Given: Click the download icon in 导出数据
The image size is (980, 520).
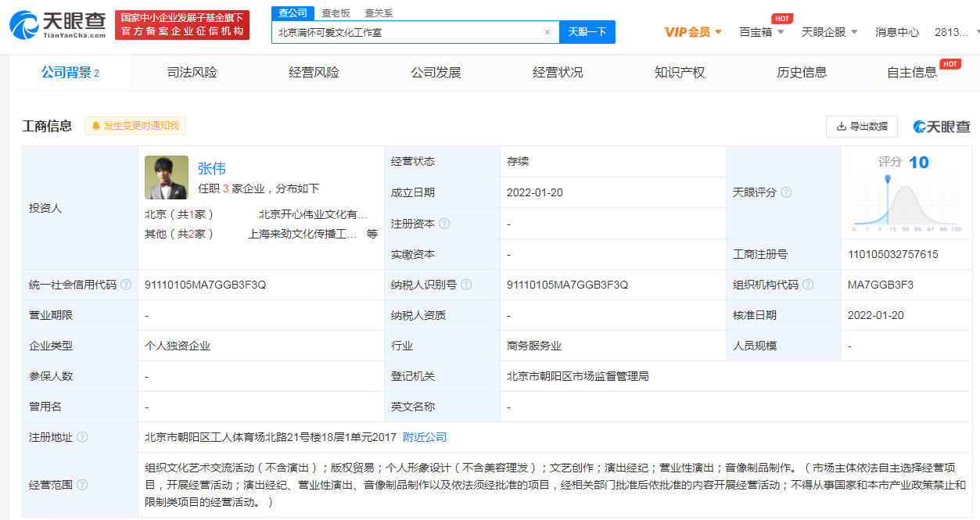Looking at the screenshot, I should pos(842,126).
